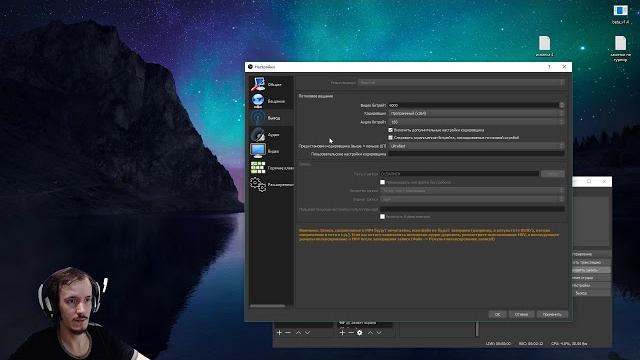Select the Output (Вывод) settings section
Viewport: 640px width, 360px height.
point(271,118)
